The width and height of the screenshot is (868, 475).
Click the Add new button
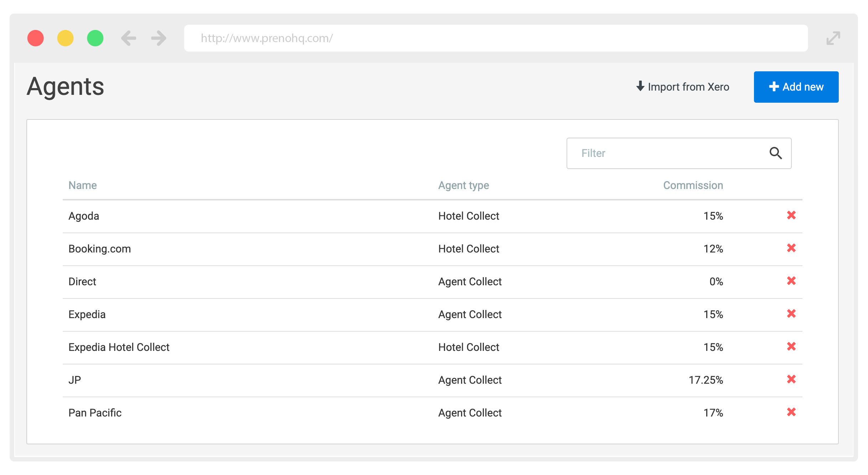796,87
